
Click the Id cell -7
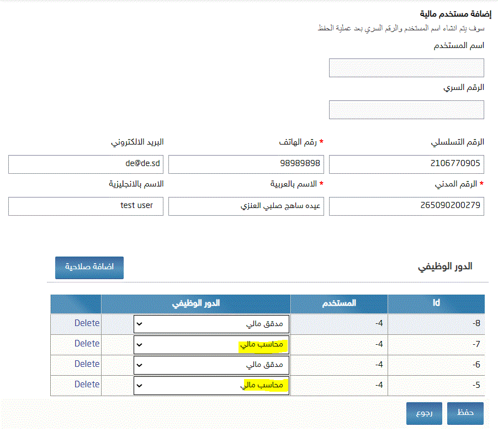tap(436, 345)
